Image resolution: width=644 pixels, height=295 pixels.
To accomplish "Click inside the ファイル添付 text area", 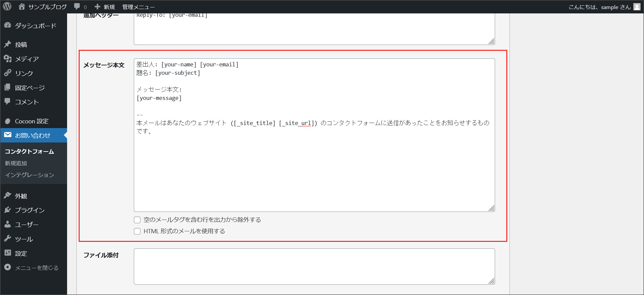I will (x=314, y=266).
